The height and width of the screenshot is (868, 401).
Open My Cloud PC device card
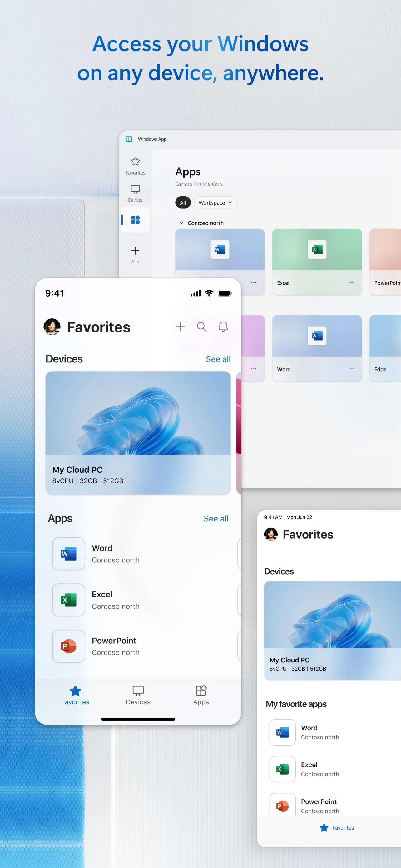click(138, 433)
